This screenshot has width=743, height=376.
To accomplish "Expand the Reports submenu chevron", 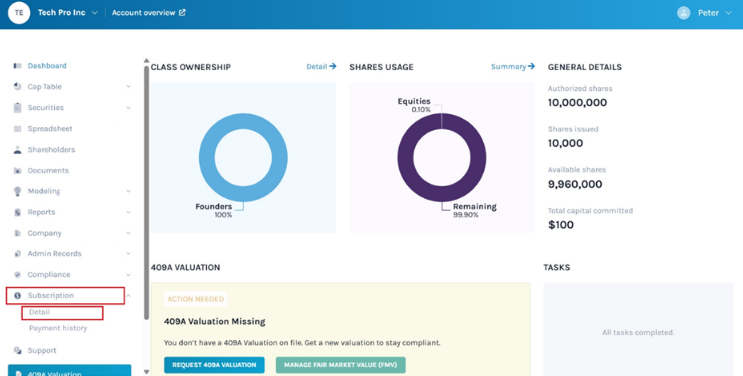I will click(x=128, y=212).
